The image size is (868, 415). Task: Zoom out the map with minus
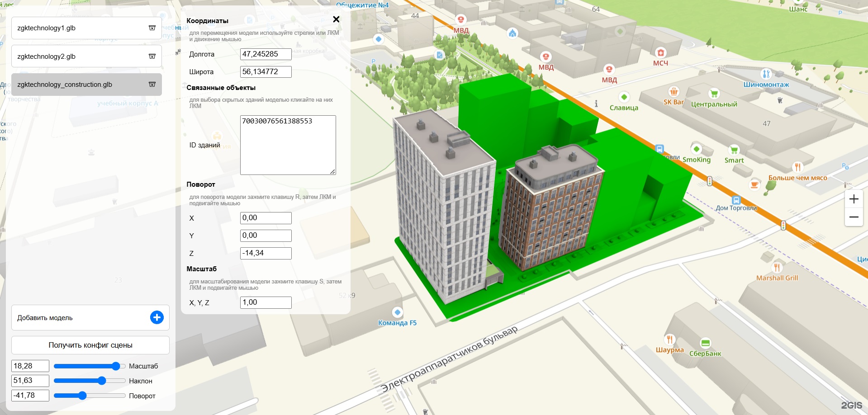[x=854, y=217]
